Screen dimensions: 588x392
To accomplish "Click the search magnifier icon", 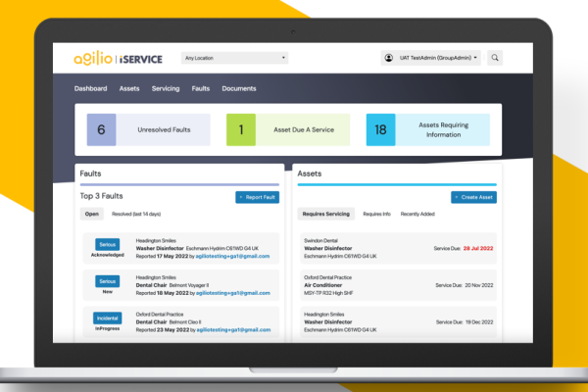I will point(495,58).
